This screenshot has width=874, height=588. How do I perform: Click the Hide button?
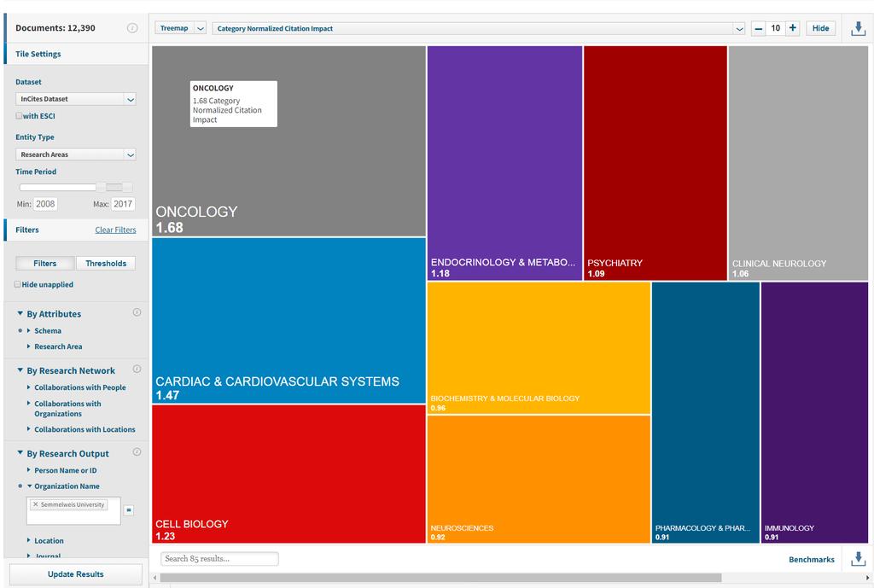pyautogui.click(x=820, y=28)
